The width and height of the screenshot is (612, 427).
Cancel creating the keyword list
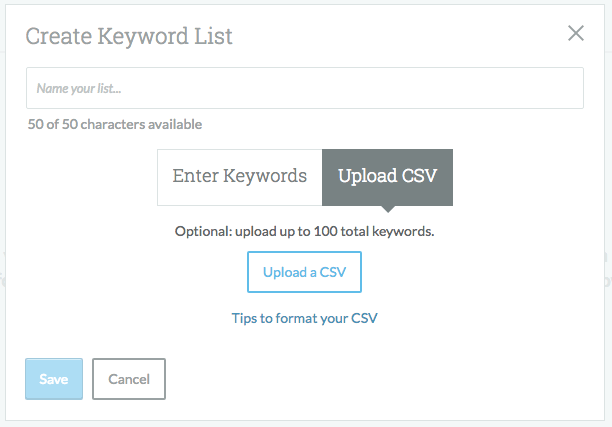point(129,379)
